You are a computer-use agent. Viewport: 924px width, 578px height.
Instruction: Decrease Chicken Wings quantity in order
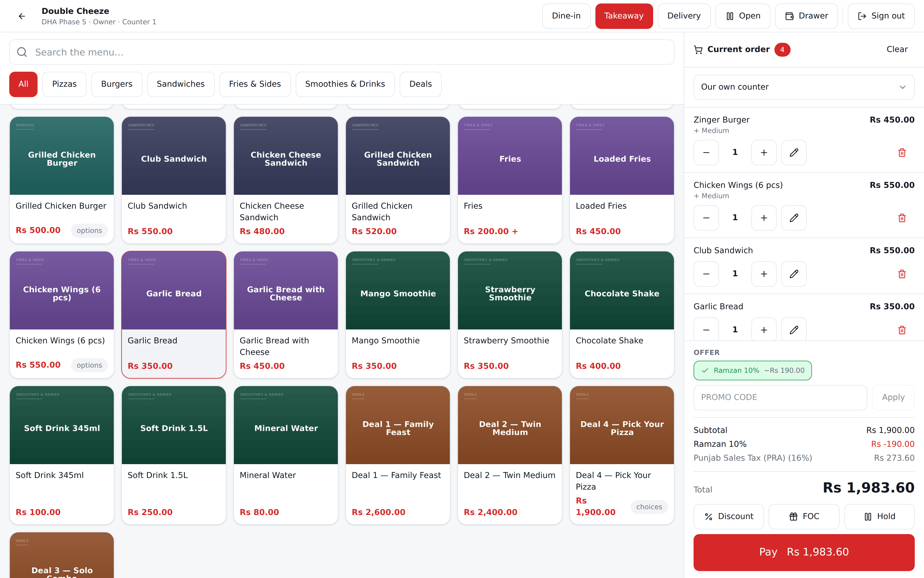[x=706, y=218]
